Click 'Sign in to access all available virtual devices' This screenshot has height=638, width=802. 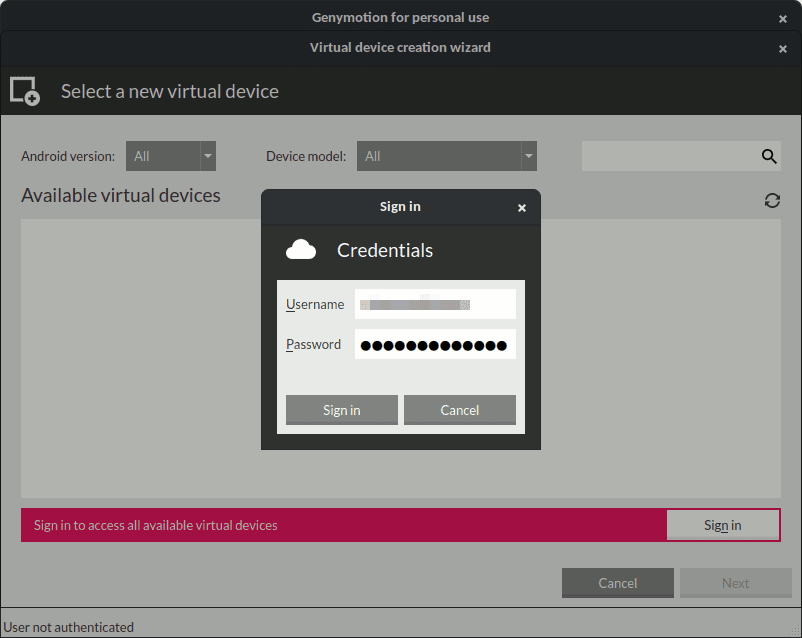click(x=155, y=525)
